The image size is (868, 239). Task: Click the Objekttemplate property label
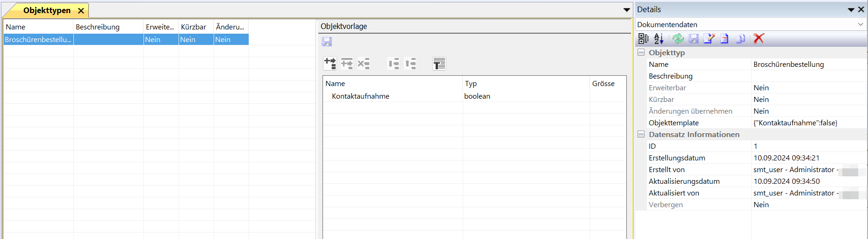click(x=674, y=123)
